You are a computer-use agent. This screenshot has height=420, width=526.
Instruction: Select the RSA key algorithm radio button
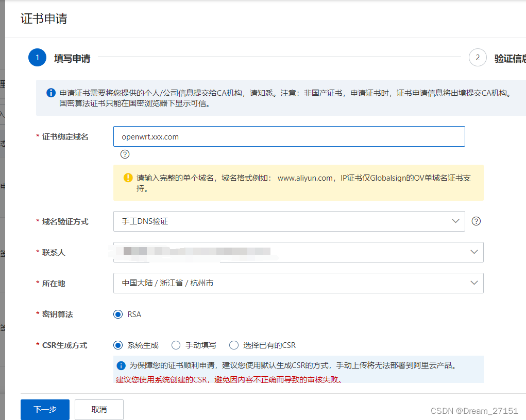pyautogui.click(x=118, y=314)
